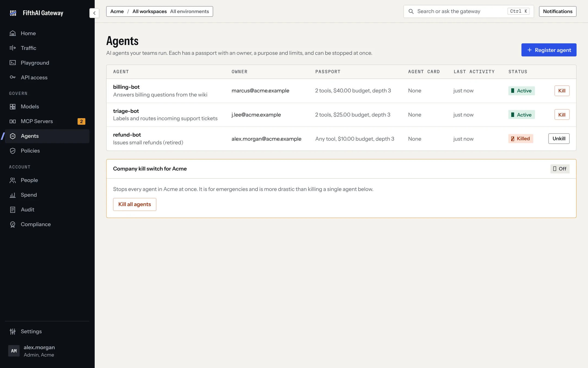Open the All workspaces selector
Screen dimensions: 588x368
(149, 11)
